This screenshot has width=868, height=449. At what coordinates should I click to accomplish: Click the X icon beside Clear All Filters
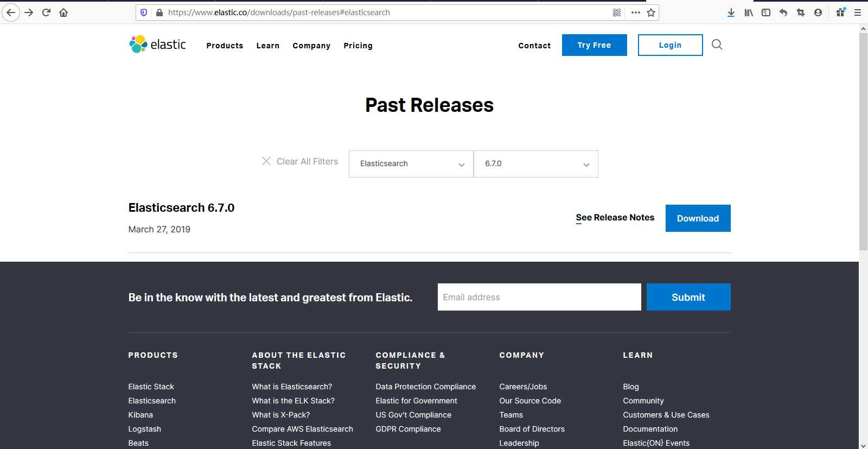point(266,161)
